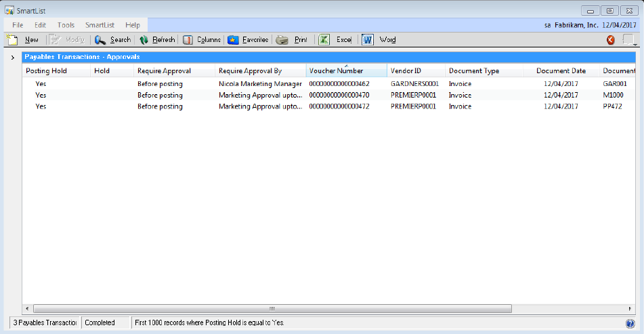Open the Tools menu
The image size is (644, 334).
pos(66,25)
